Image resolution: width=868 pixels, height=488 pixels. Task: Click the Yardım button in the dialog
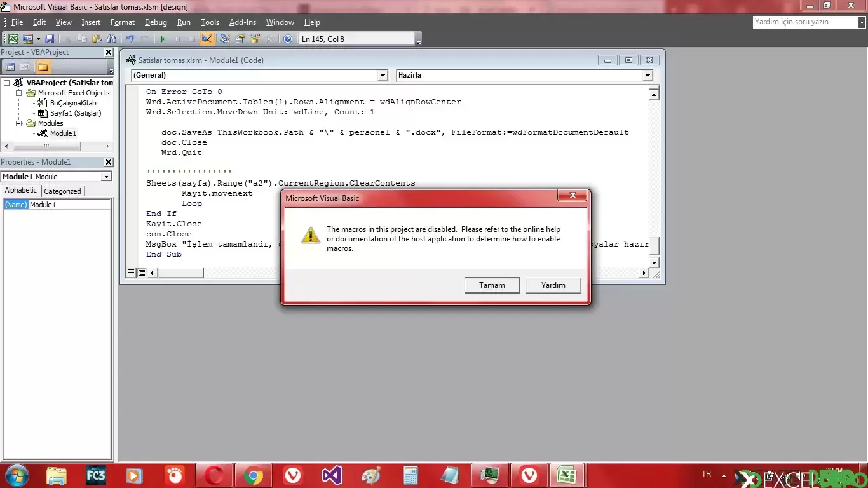(x=553, y=285)
